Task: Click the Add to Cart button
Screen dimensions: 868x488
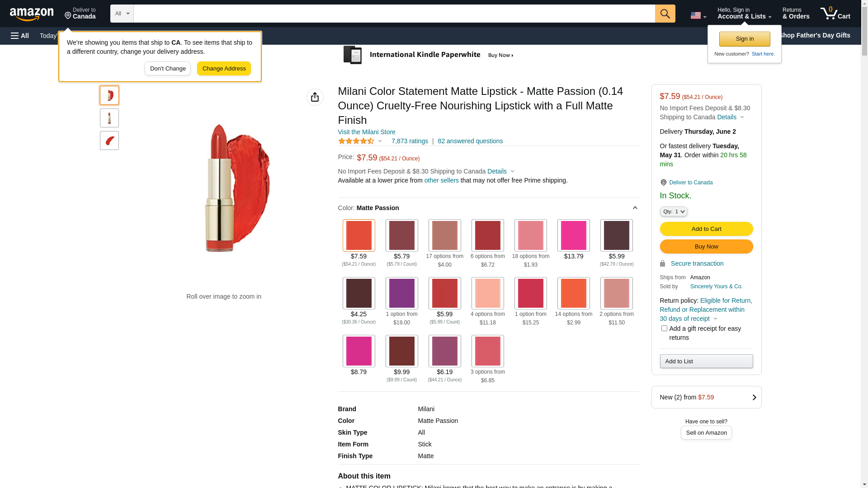Action: (706, 229)
